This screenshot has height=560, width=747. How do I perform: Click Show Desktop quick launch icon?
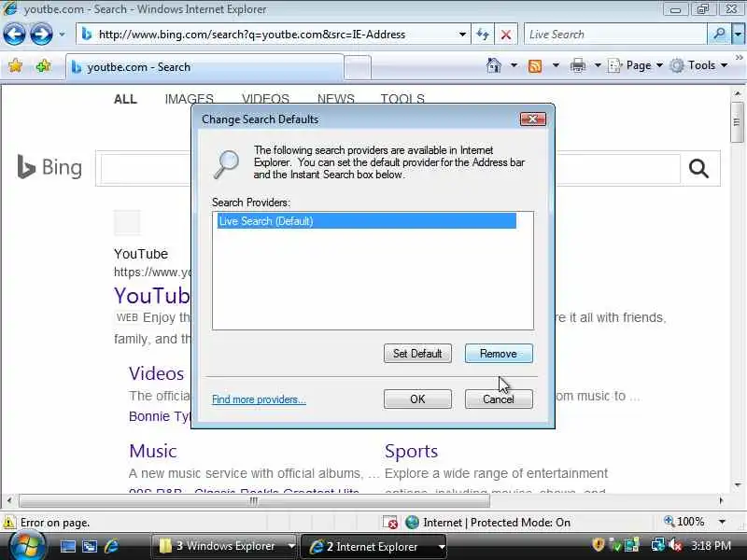click(x=67, y=546)
